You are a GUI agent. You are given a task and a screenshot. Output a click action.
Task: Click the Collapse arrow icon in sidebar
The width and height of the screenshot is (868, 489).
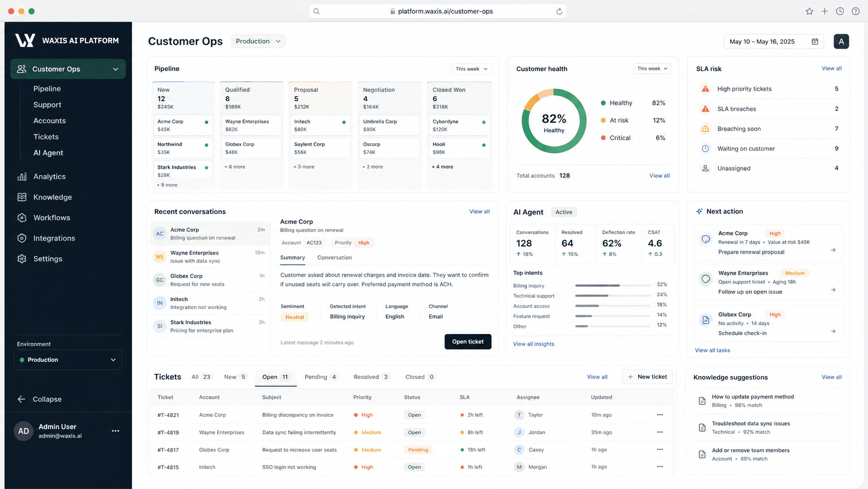coord(21,399)
